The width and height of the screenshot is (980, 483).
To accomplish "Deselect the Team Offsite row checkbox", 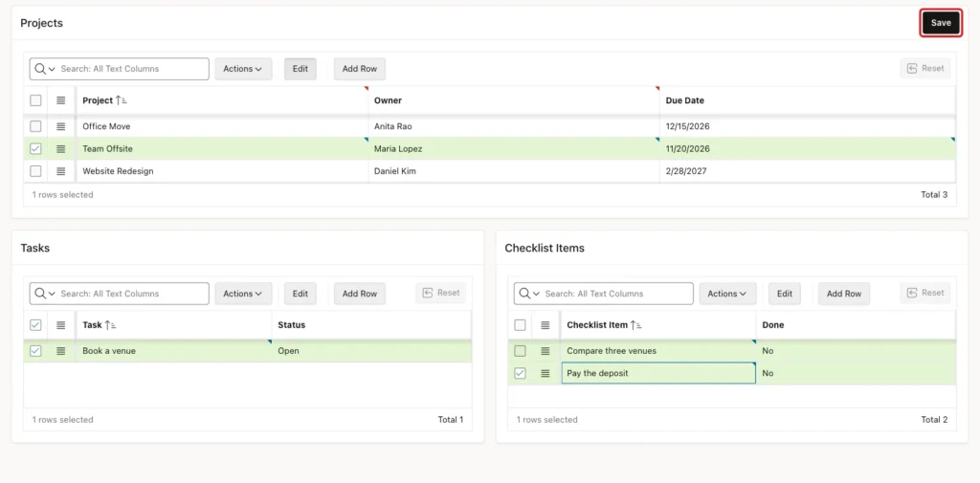I will [x=35, y=148].
